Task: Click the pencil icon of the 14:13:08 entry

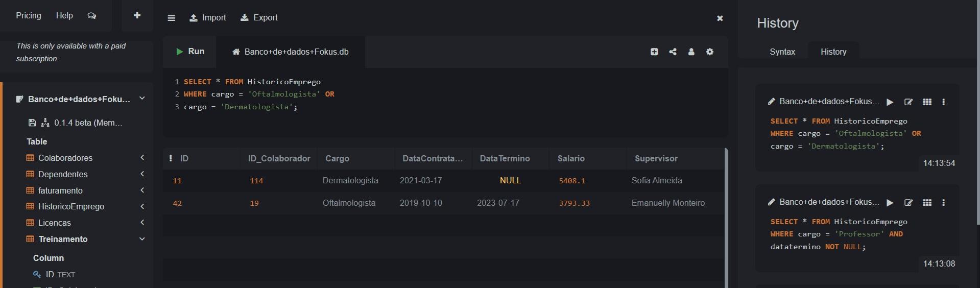Action: point(772,202)
